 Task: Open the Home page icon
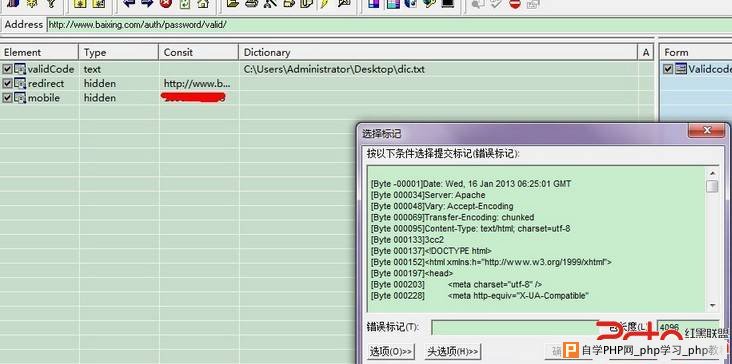coord(203,3)
